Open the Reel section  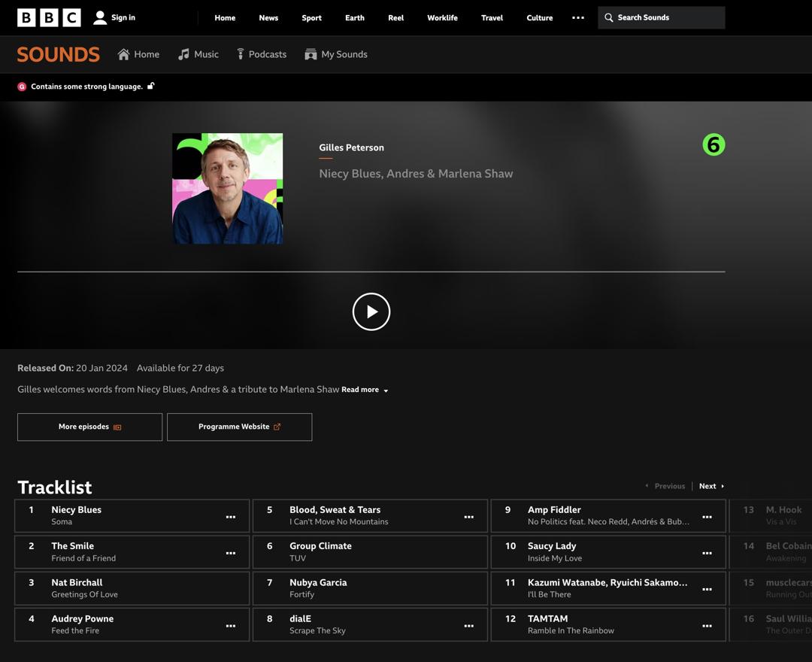coord(395,17)
